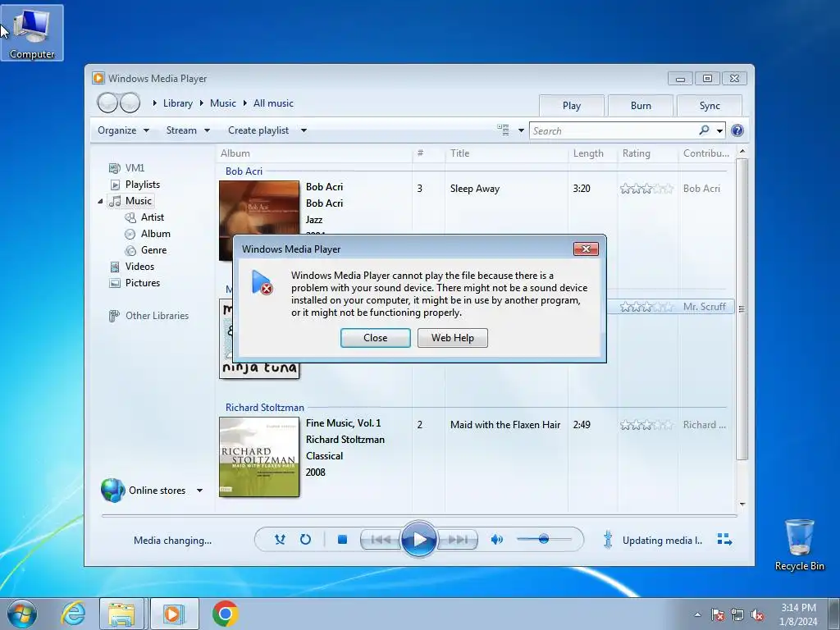Open Playlists in the sidebar
This screenshot has width=840, height=630.
pos(135,185)
